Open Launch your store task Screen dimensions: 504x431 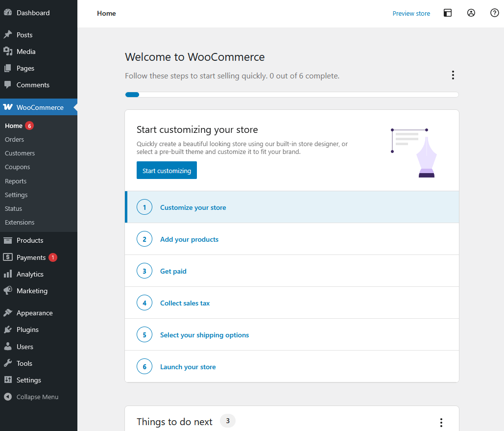pyautogui.click(x=292, y=366)
